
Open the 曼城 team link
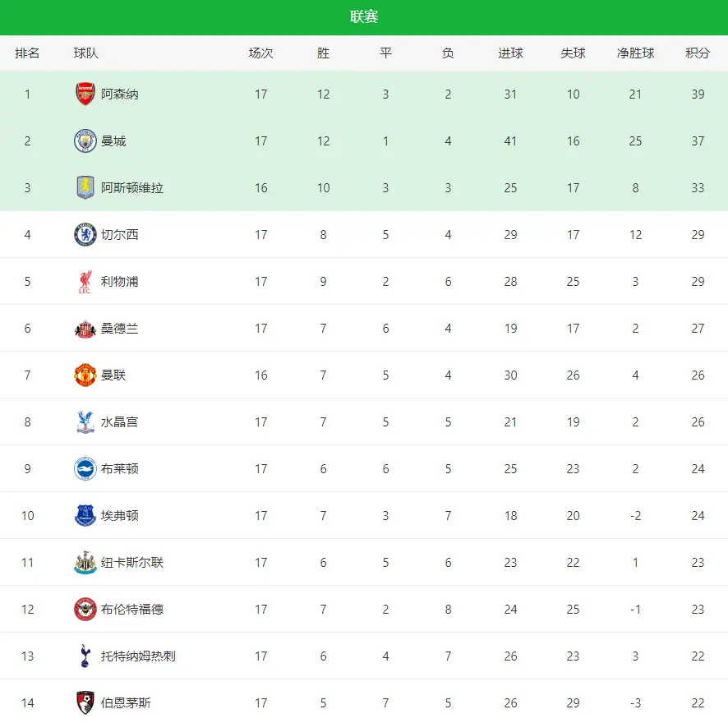[113, 141]
